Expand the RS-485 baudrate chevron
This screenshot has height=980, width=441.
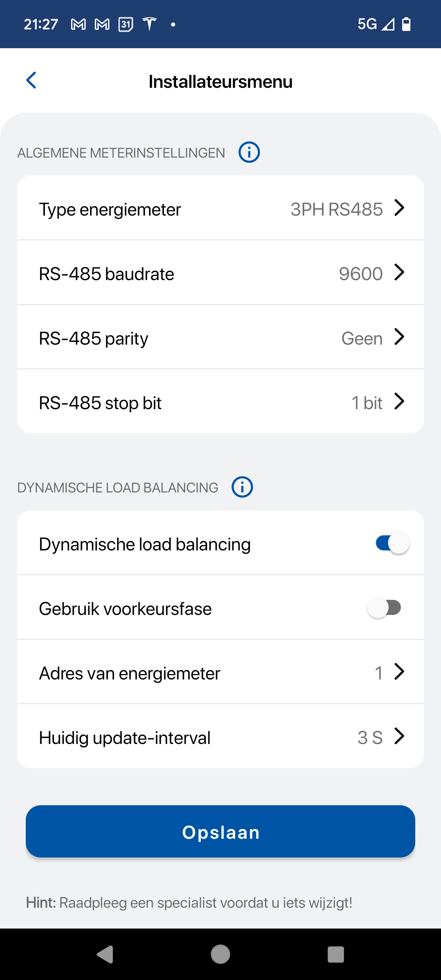click(x=399, y=272)
